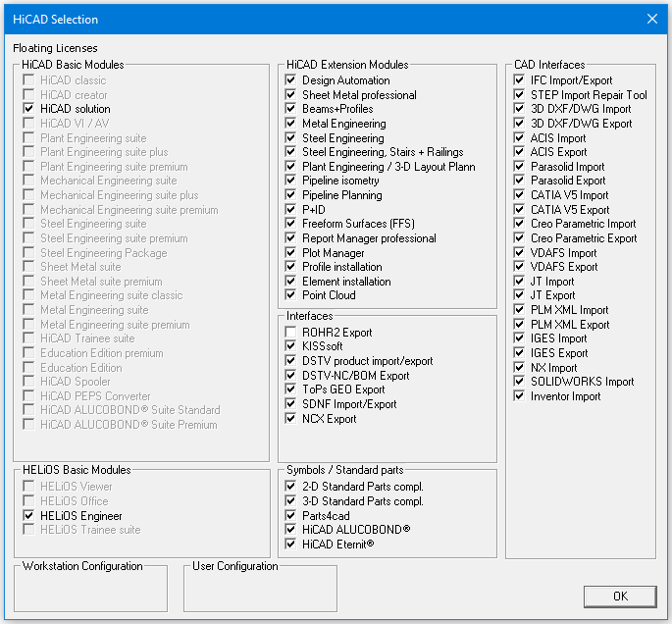
Task: Uncheck CATIA V5 Export
Action: 519,210
